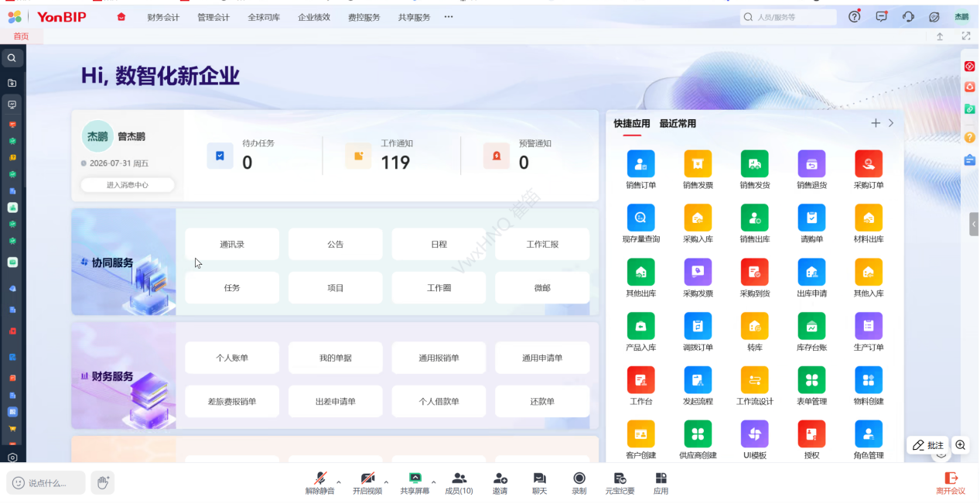Open the 财务会计 menu
Viewport: 980px width, 504px height.
(163, 17)
